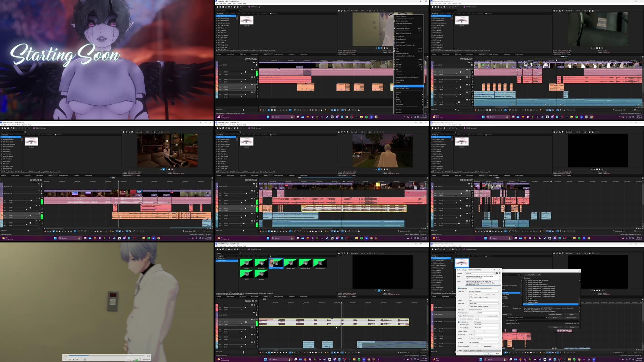Pause playback in the 00:05:42:07 window transport bar
Viewport: 644px width, 362px height.
pos(272,353)
